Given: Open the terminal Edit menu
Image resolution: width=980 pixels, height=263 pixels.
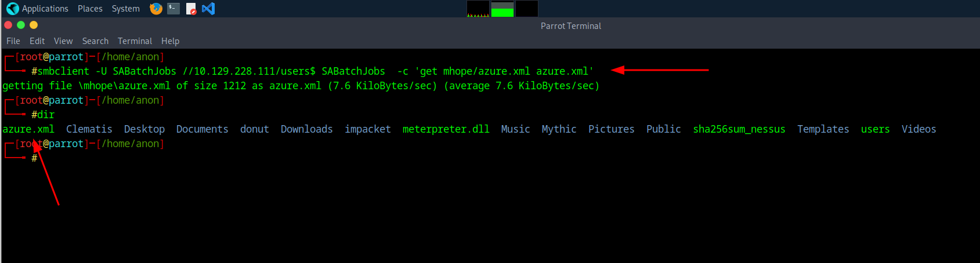Looking at the screenshot, I should pos(37,41).
